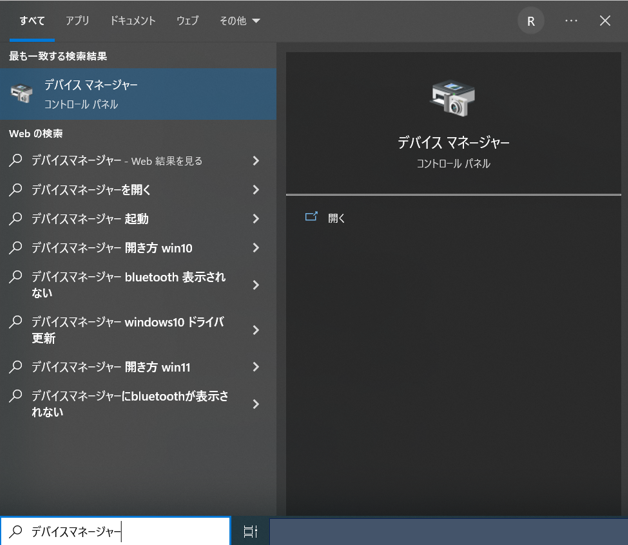Image resolution: width=628 pixels, height=545 pixels.
Task: Switch to the ドキュメント tab
Action: 133,20
